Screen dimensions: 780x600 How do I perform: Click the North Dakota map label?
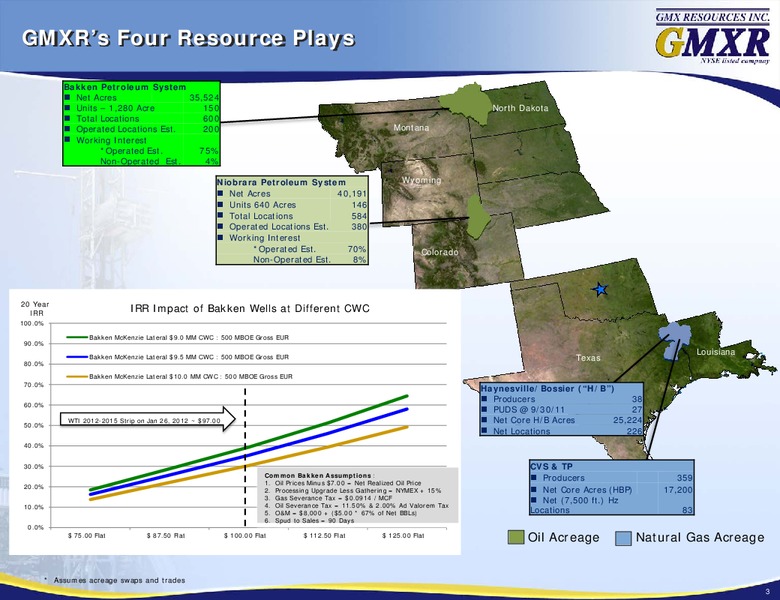520,108
